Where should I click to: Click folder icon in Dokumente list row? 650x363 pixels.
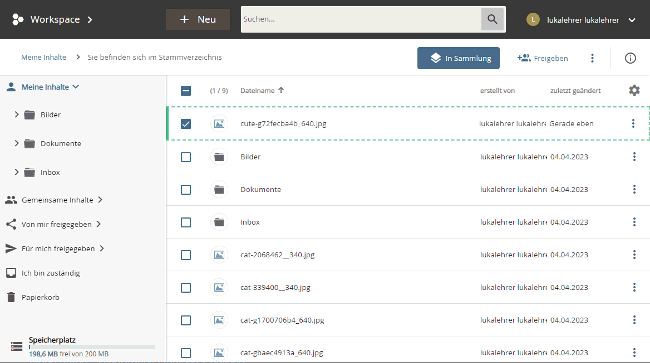[x=219, y=189]
